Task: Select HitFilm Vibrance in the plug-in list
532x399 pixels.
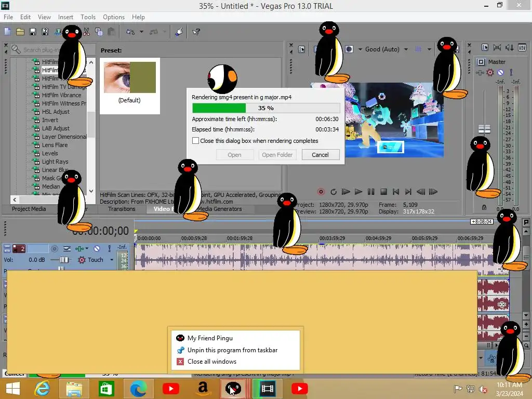Action: click(x=61, y=95)
